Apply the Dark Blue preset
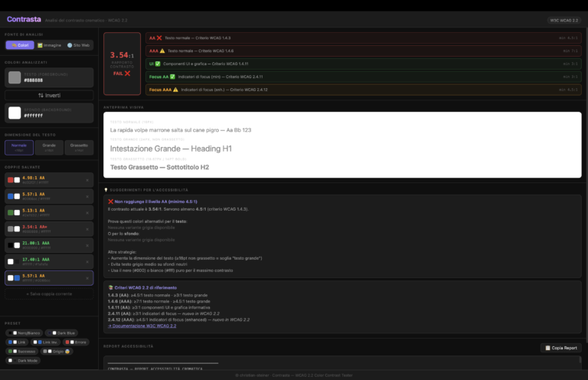 (x=61, y=332)
